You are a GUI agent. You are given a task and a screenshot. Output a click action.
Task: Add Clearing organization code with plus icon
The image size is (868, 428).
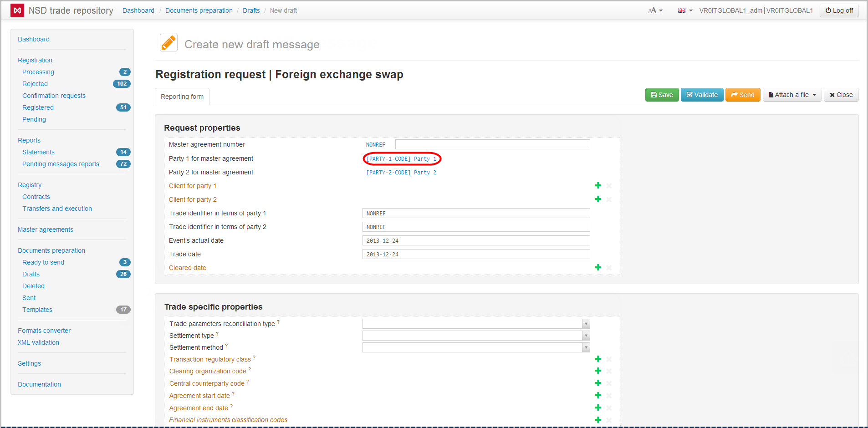[598, 371]
